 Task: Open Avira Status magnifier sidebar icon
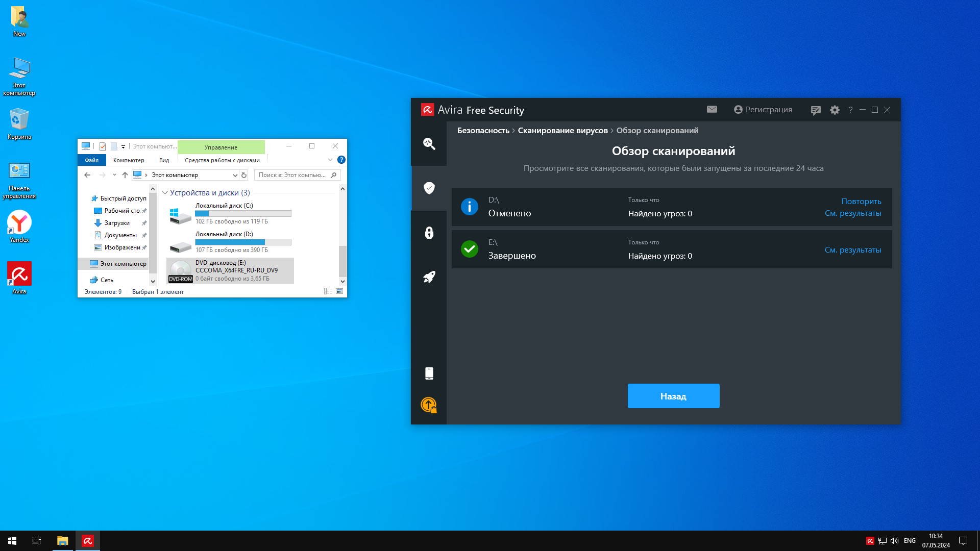[429, 143]
